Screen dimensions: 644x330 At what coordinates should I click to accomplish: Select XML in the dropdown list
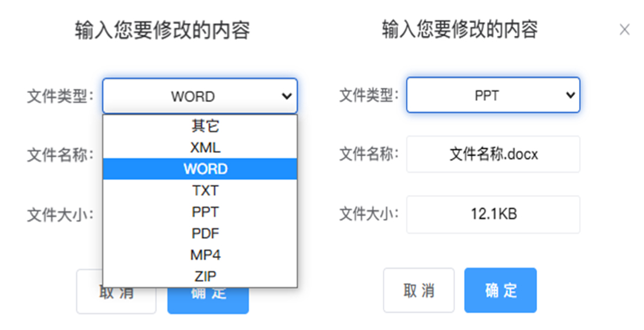(x=205, y=148)
